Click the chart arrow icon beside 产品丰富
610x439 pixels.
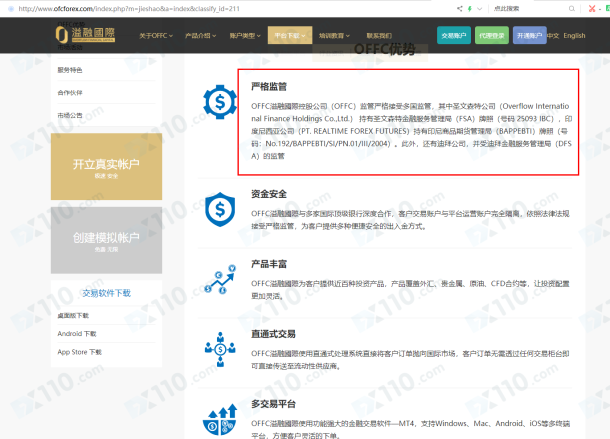click(x=220, y=279)
